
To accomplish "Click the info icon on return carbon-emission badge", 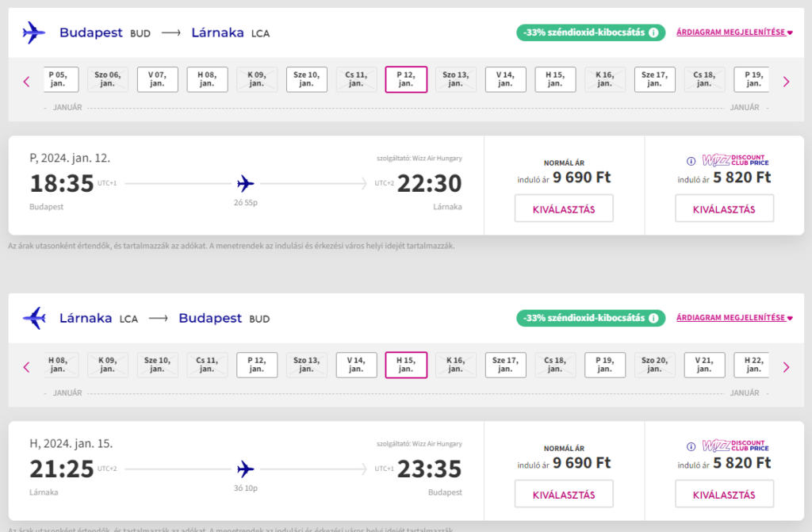I will tap(653, 318).
